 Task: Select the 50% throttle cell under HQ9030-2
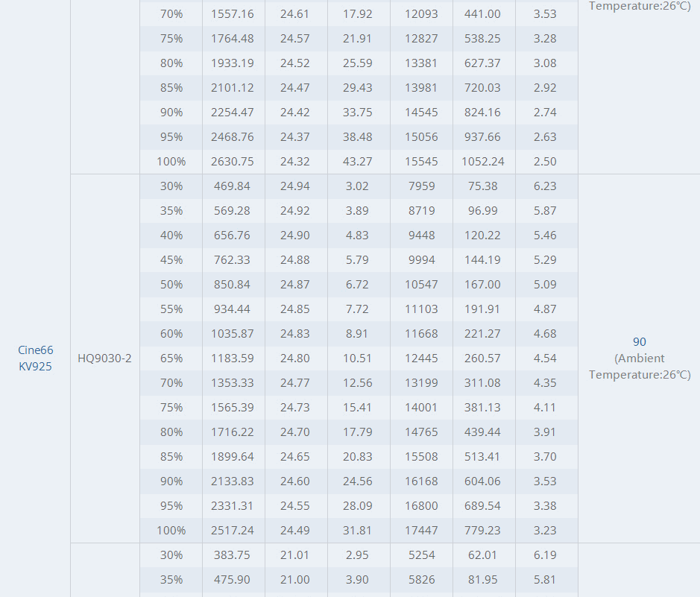(171, 285)
